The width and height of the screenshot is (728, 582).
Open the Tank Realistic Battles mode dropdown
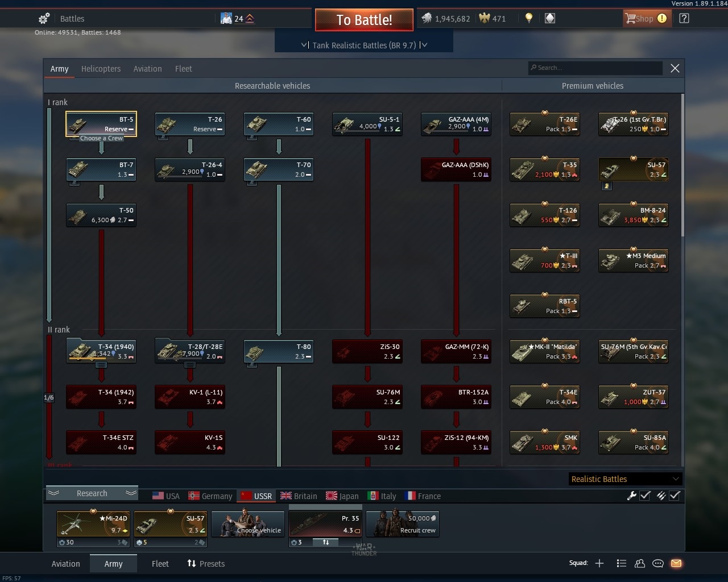click(364, 45)
